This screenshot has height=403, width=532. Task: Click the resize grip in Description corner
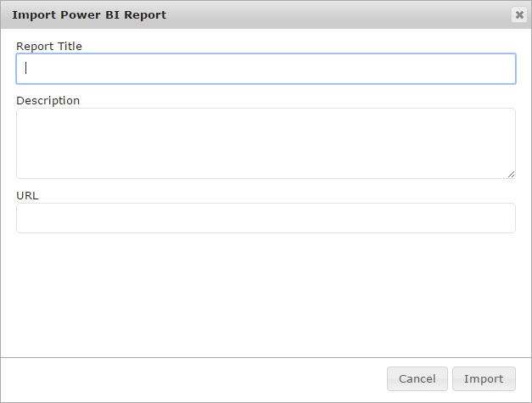(x=510, y=174)
